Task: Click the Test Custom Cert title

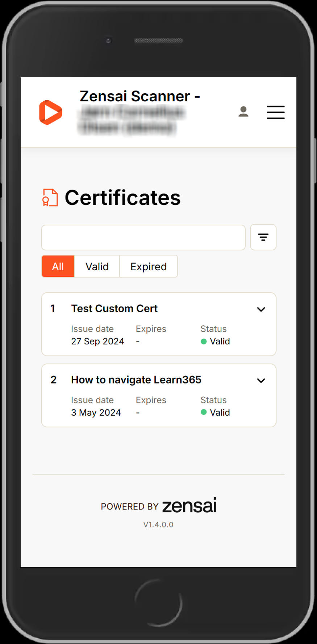Action: point(114,309)
